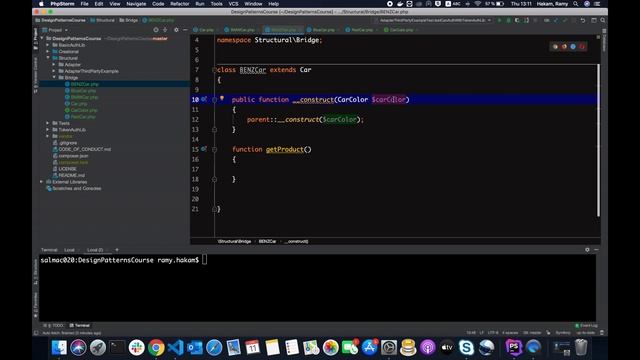Open Slack from the dock
Viewport: 640px width, 360px height.
point(136,347)
